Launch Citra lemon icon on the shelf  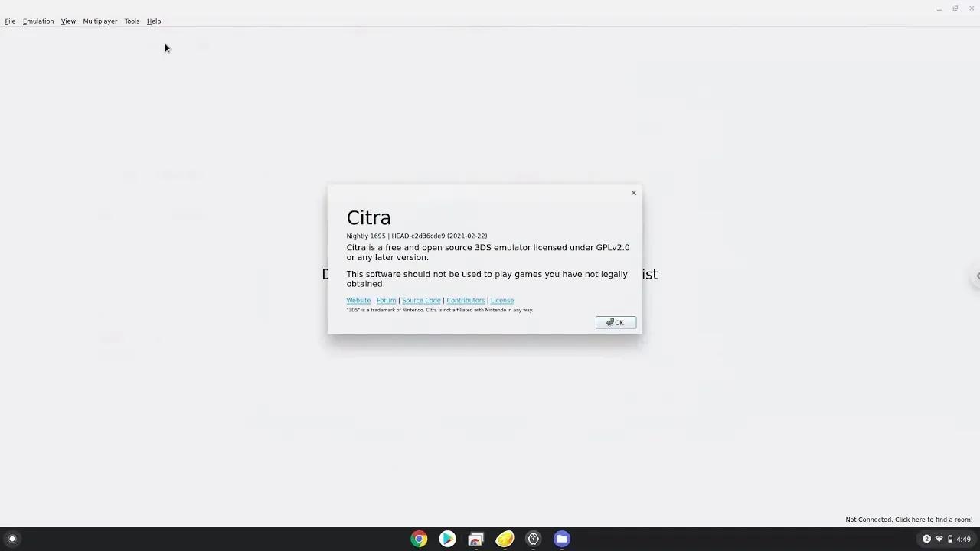(505, 539)
